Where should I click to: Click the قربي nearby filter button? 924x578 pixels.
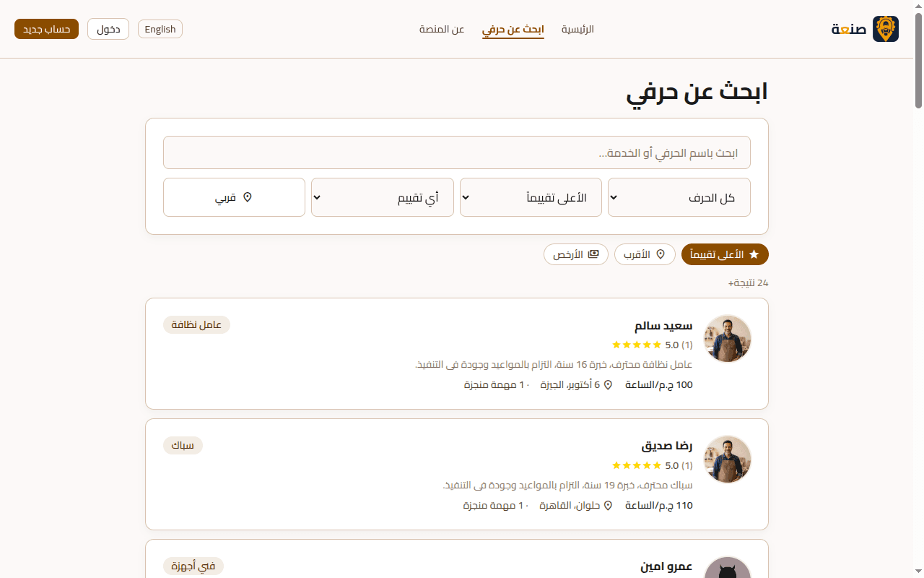234,197
